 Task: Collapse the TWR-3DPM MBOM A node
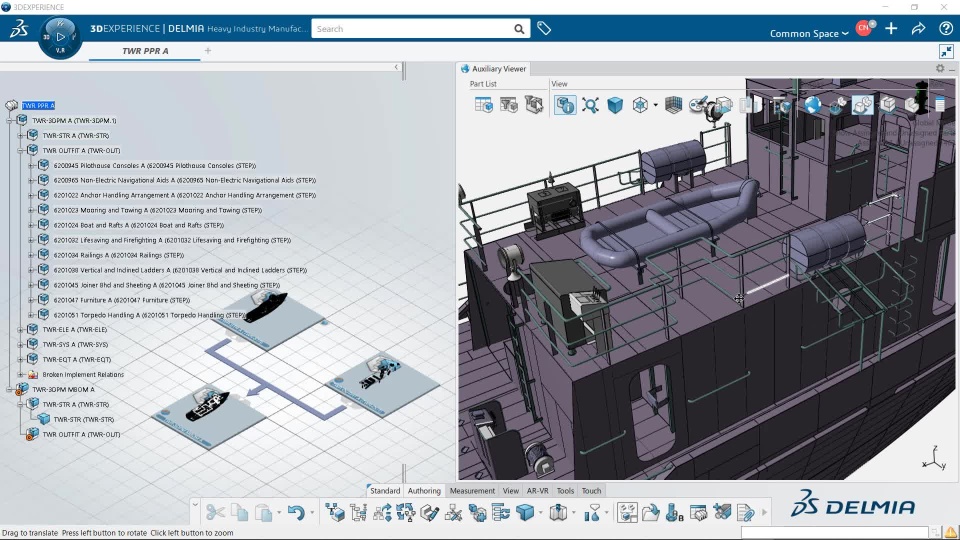click(10, 389)
